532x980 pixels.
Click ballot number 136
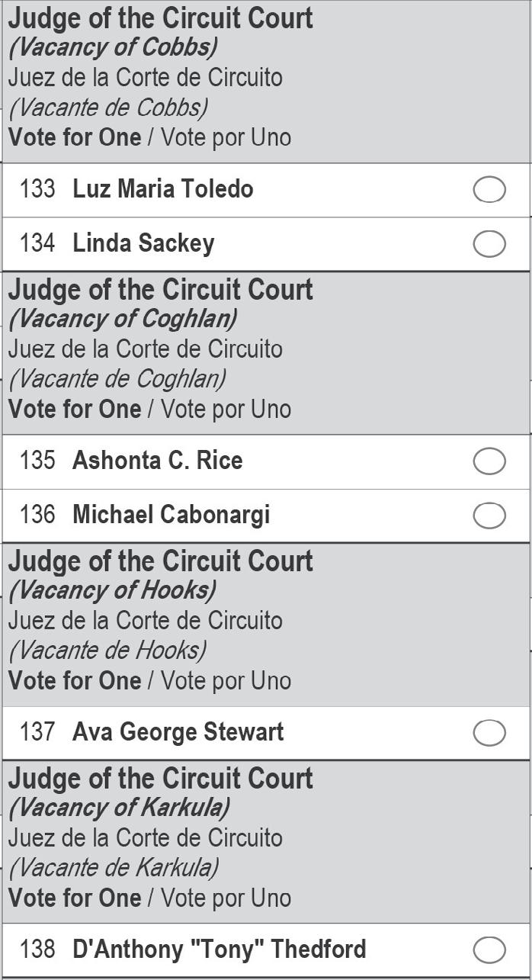[x=37, y=515]
